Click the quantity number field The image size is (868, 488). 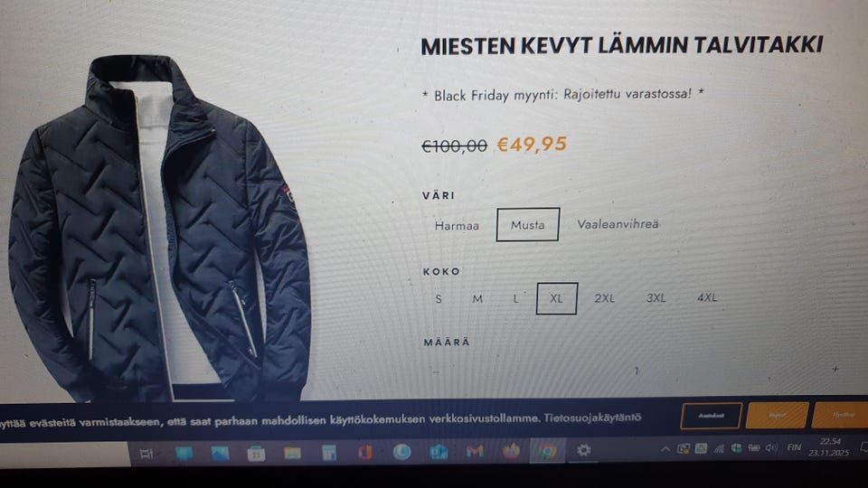coord(637,371)
